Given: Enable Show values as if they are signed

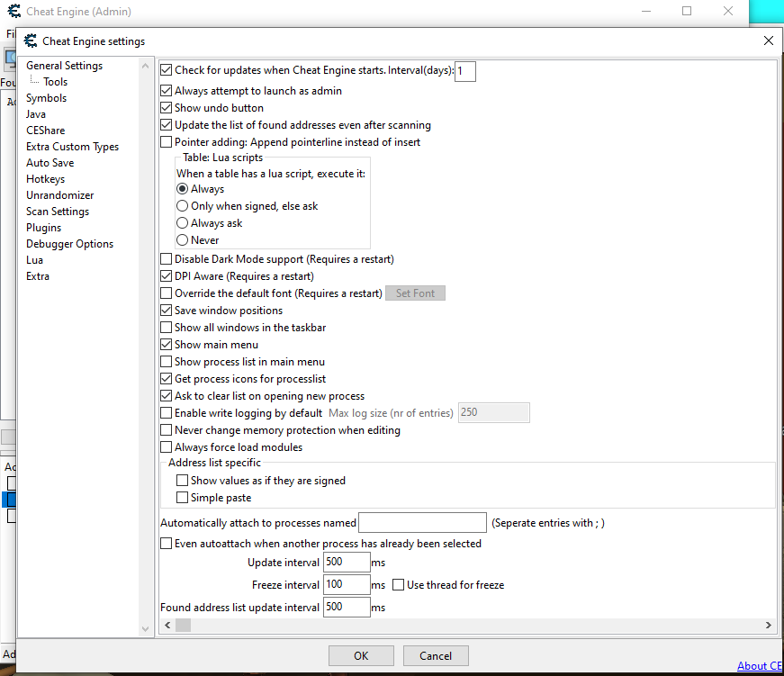Looking at the screenshot, I should 183,481.
